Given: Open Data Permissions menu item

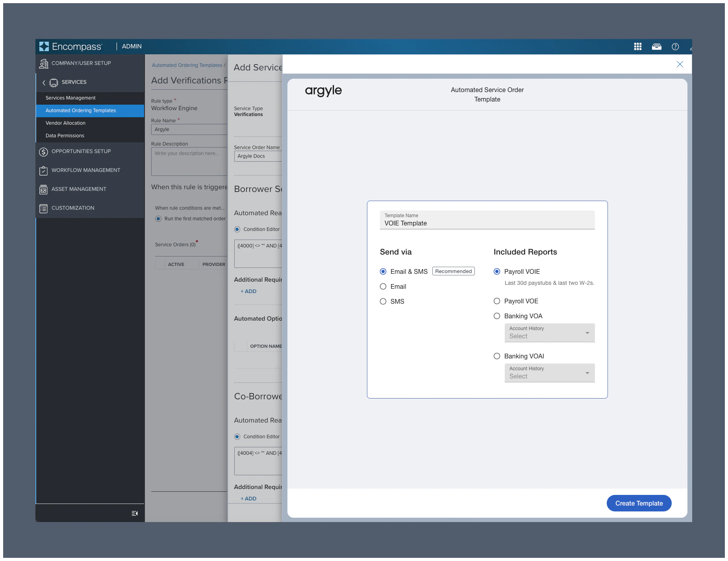Looking at the screenshot, I should (90, 136).
